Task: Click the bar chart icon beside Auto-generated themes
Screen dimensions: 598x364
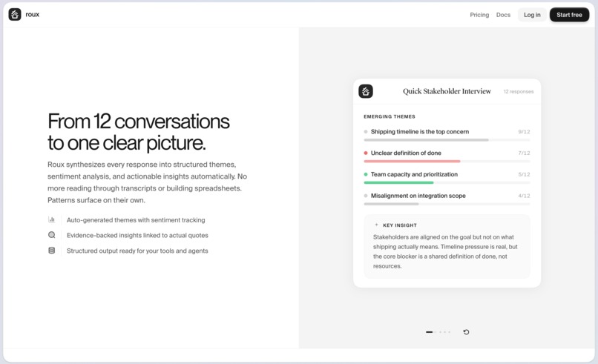Action: point(51,219)
